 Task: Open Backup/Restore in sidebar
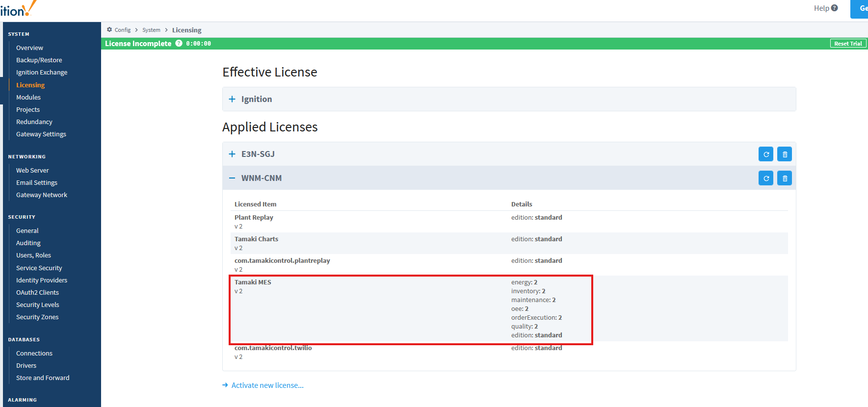39,60
